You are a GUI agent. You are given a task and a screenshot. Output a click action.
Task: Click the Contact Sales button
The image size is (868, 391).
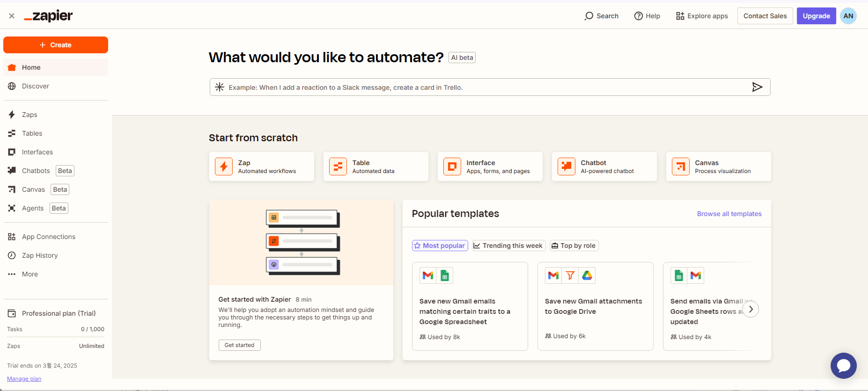765,16
